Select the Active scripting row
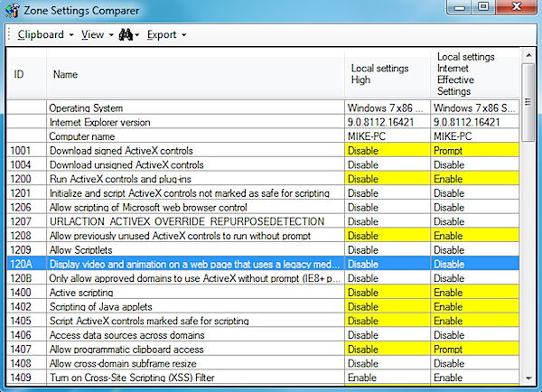 263,292
